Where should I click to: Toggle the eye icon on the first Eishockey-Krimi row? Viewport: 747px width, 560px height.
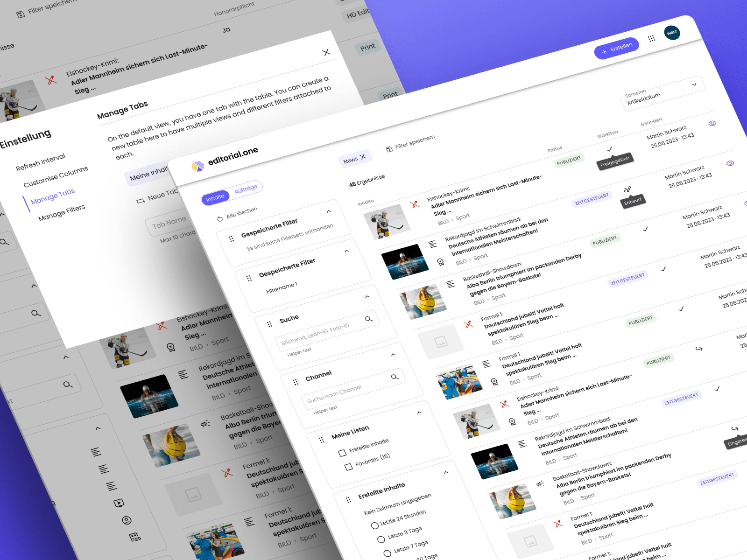pos(712,123)
